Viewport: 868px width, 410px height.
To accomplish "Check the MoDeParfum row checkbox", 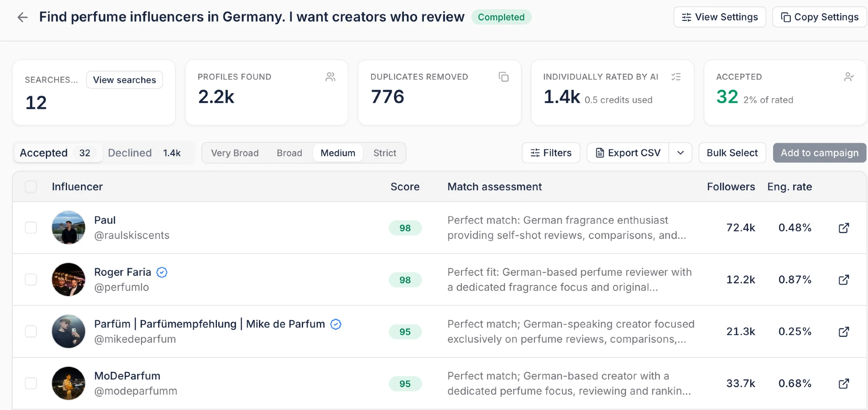I will click(x=31, y=383).
